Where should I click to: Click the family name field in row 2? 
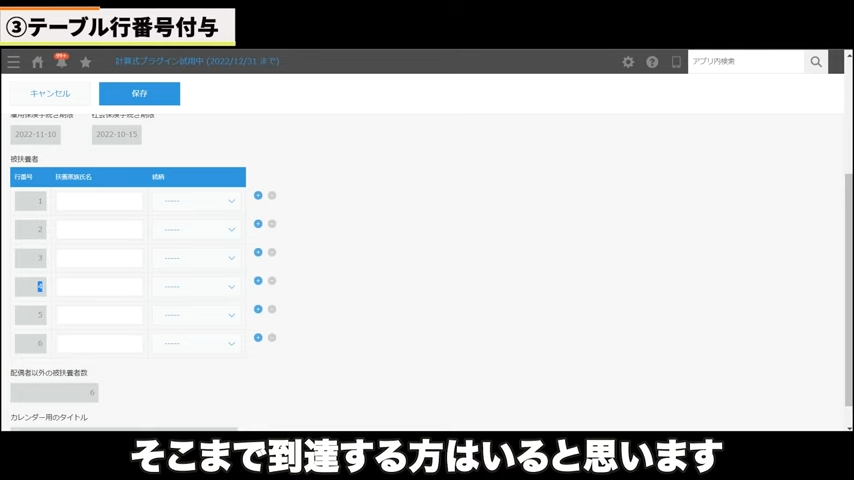[x=100, y=229]
